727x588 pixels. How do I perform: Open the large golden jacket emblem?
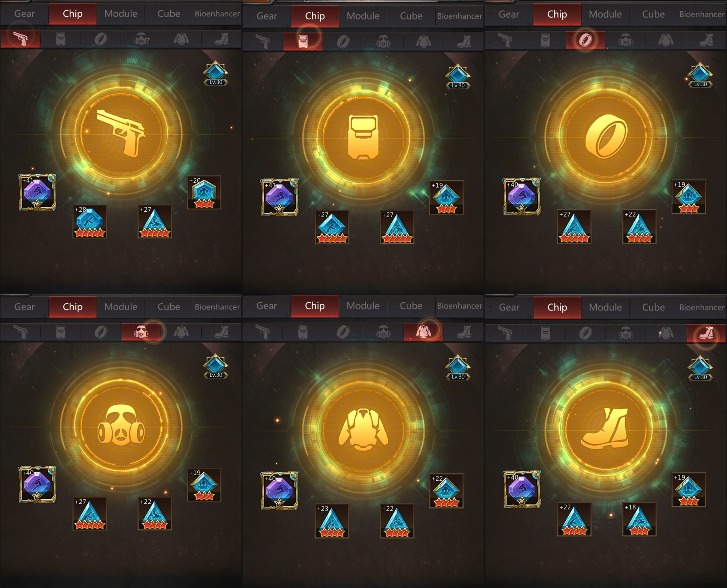[363, 429]
